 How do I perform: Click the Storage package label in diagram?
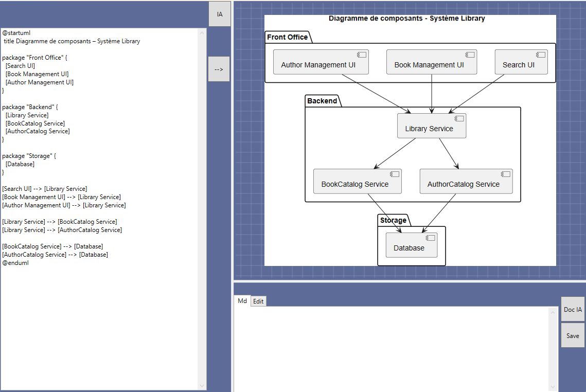pyautogui.click(x=393, y=220)
